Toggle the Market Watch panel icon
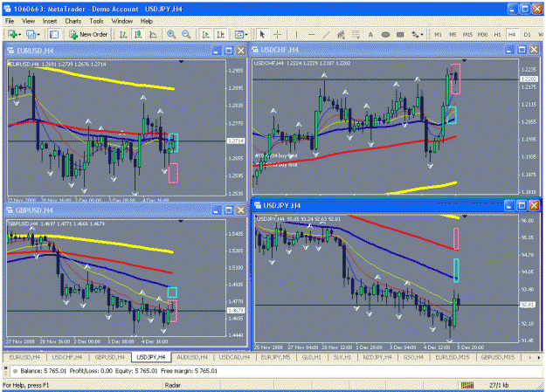This screenshot has width=546, height=392. [x=54, y=34]
